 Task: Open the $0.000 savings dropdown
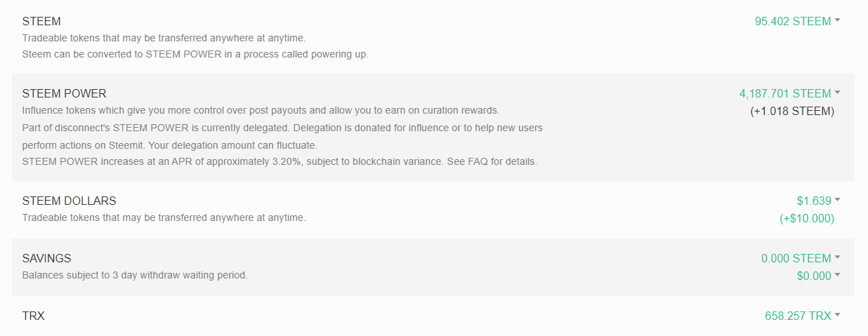[814, 276]
